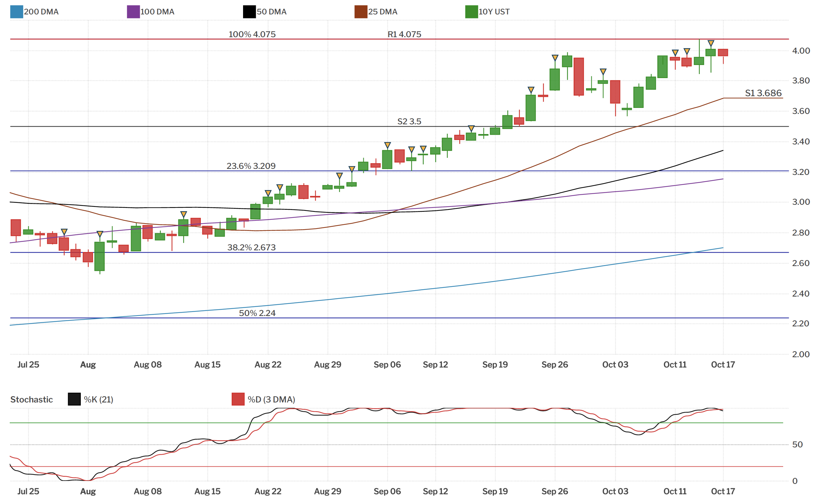814x504 pixels.
Task: Click the green 10Y UST legend swatch
Action: [x=471, y=12]
